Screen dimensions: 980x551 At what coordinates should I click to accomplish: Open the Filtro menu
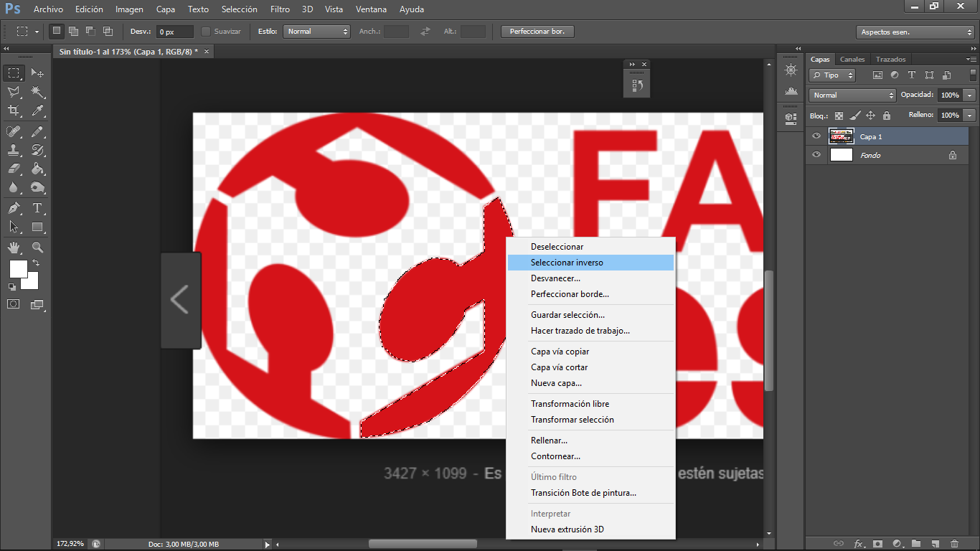[x=280, y=9]
